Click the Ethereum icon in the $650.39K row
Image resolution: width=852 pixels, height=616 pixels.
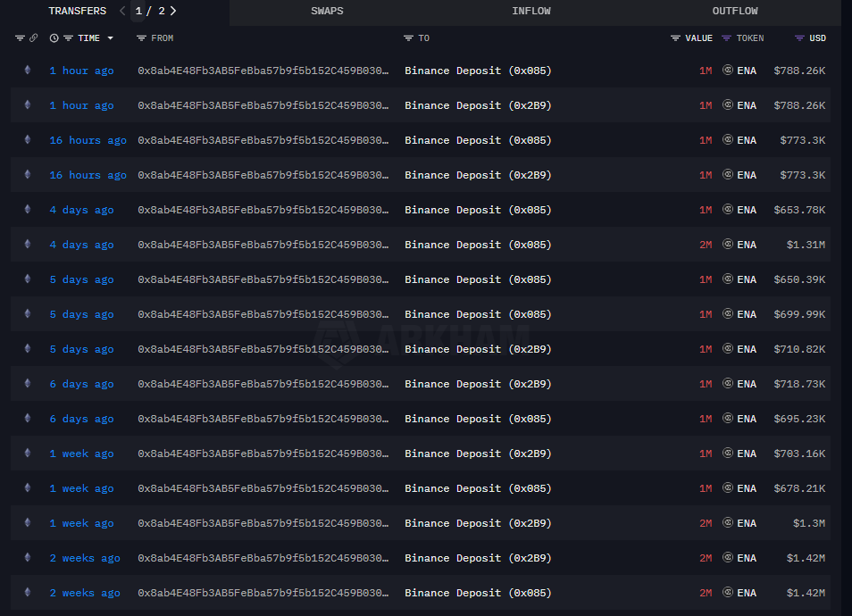[28, 279]
